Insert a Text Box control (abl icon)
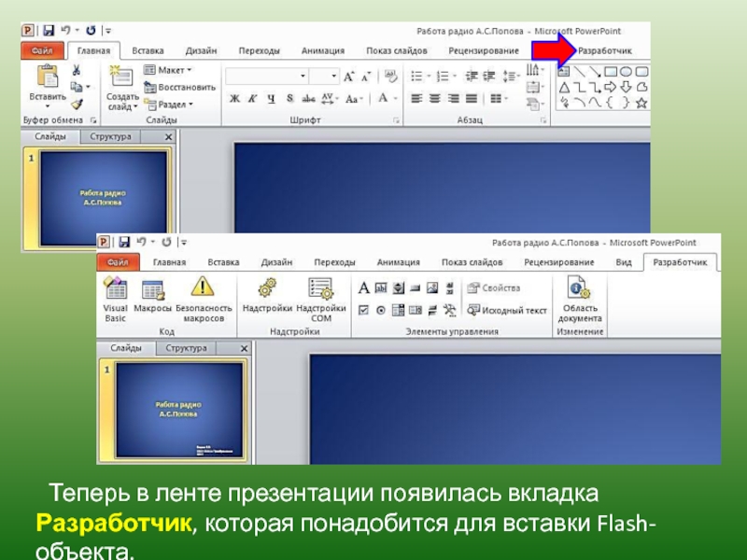 pos(381,287)
